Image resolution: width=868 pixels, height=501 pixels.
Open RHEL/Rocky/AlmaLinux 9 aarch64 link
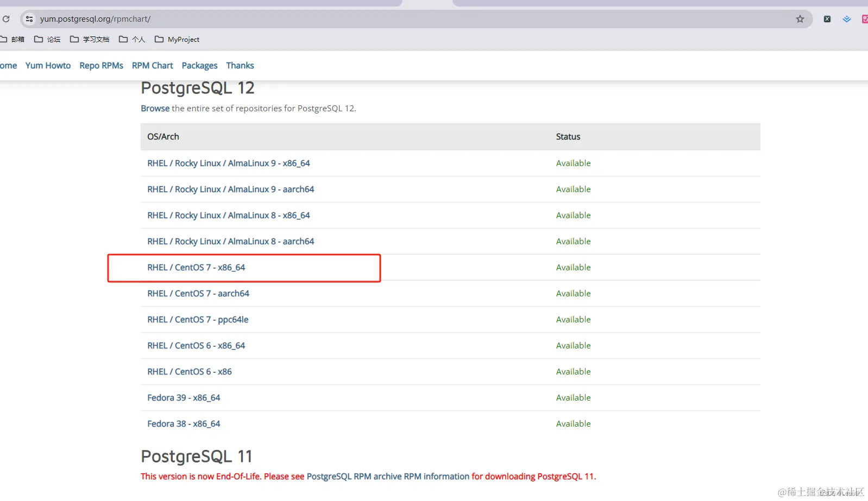click(x=231, y=189)
